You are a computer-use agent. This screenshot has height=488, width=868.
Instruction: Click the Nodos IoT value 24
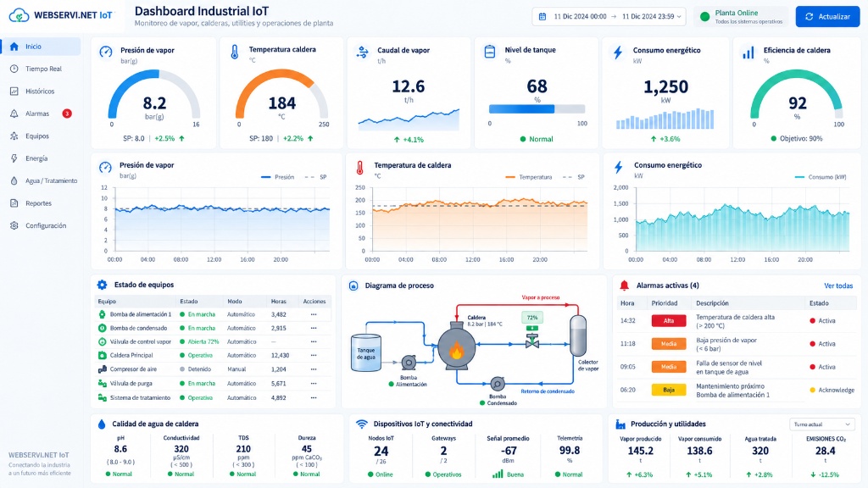[x=381, y=452]
